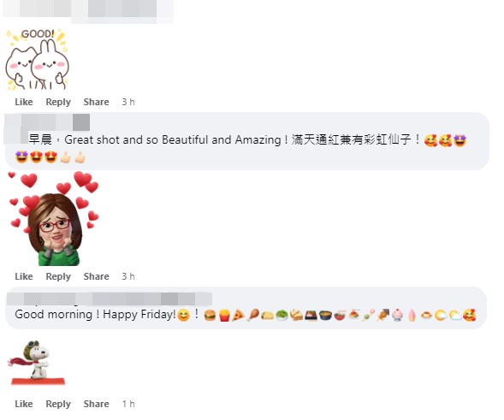Like the Great shot and Amazing comment

click(24, 276)
